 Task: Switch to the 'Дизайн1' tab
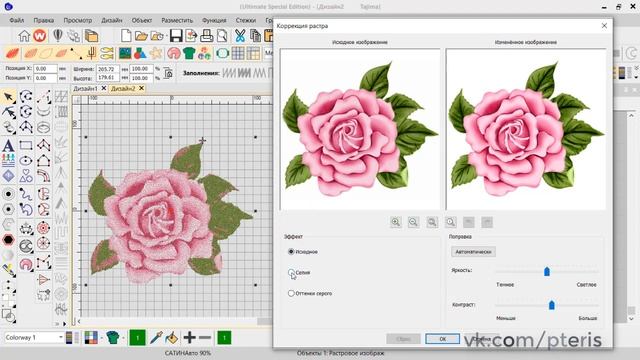tap(85, 88)
